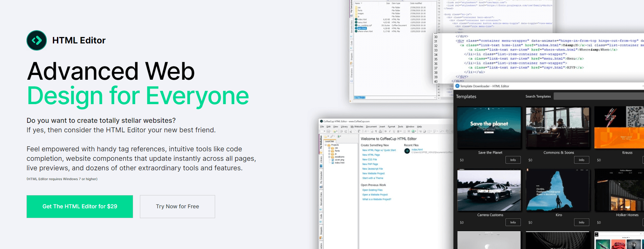Expand the fonts folder in Projects tree
Screen dimensions: 644x249
click(329, 151)
